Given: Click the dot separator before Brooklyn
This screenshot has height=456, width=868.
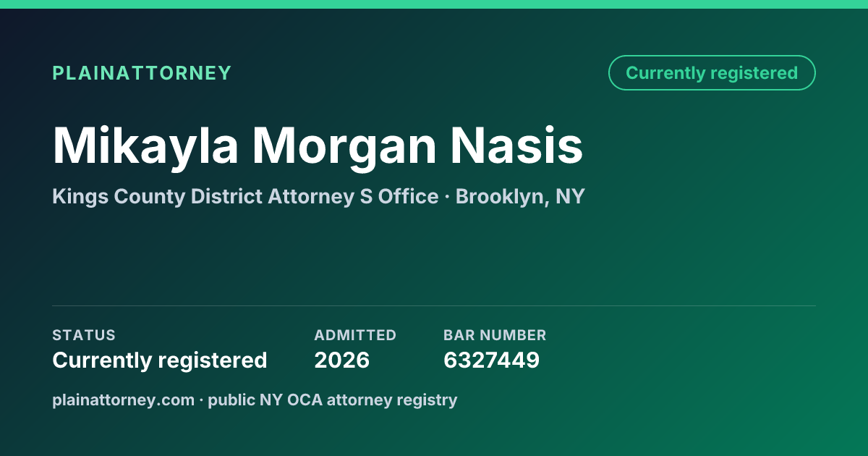Looking at the screenshot, I should coord(447,198).
